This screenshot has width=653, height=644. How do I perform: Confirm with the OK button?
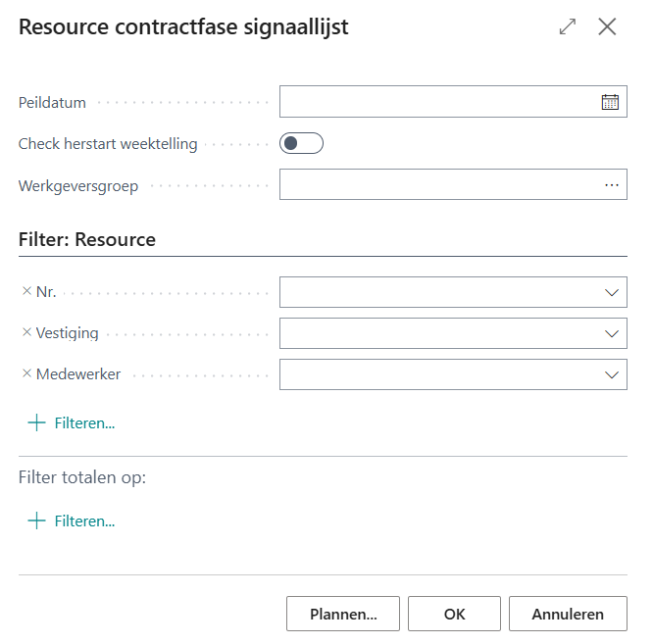pos(454,615)
